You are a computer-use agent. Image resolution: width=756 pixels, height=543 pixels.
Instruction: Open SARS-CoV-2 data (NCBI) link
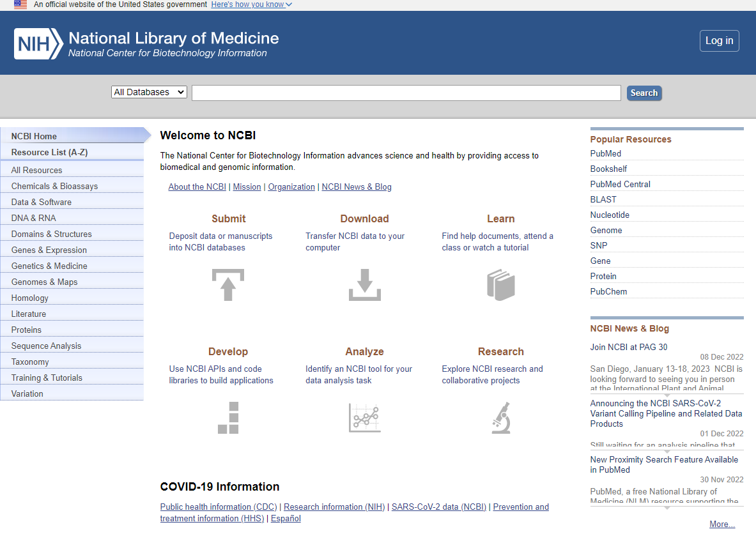439,507
